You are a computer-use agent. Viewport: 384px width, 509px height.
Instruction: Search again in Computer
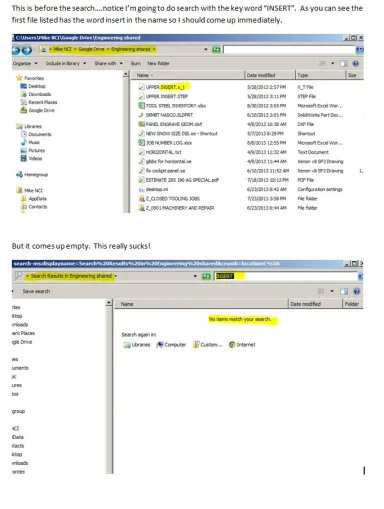(171, 345)
